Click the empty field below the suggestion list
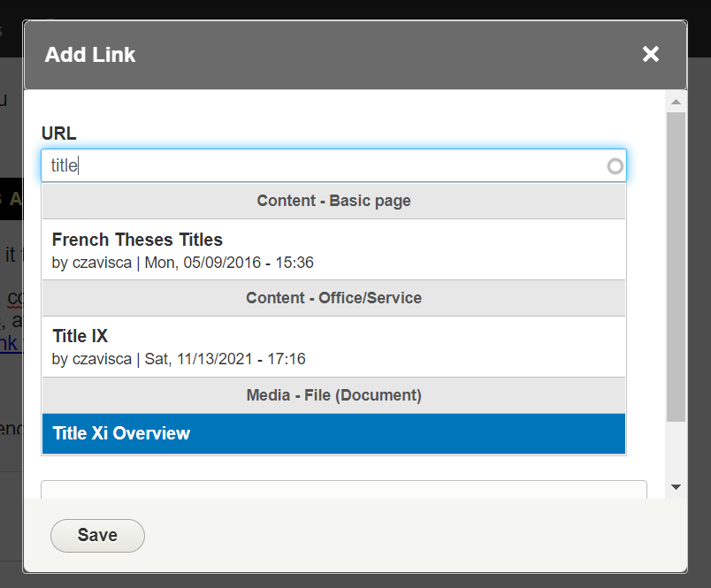711x588 pixels. pos(343,489)
